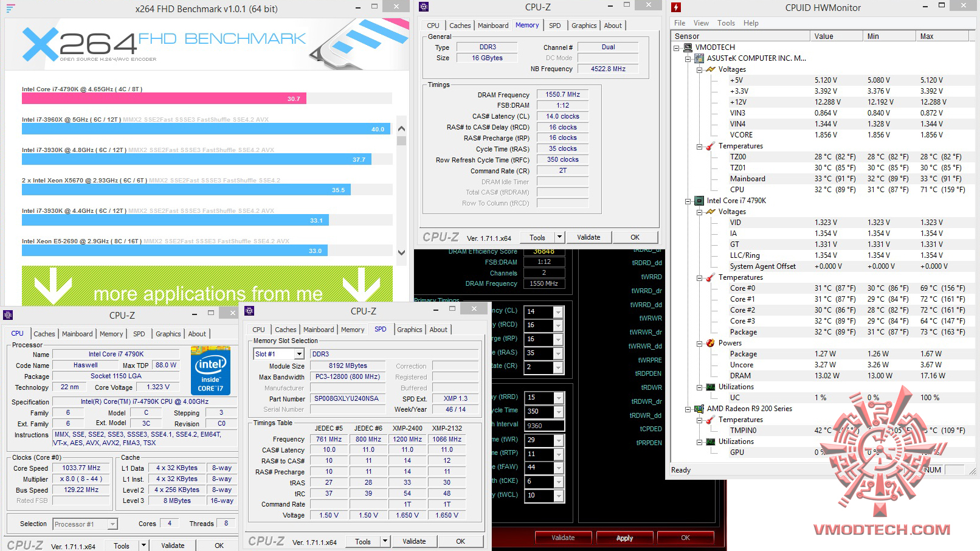Click the Powers icon in HWMonitor
This screenshot has height=551, width=980.
pos(711,343)
